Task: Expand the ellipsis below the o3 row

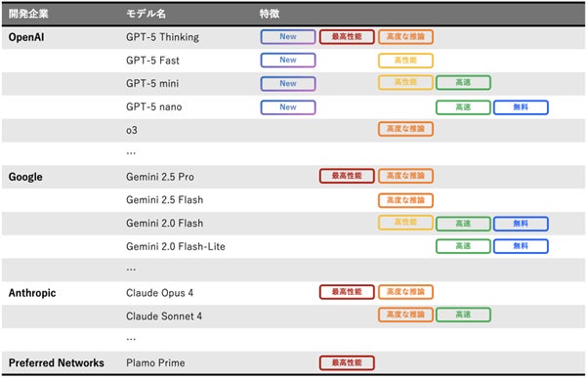Action: 131,152
